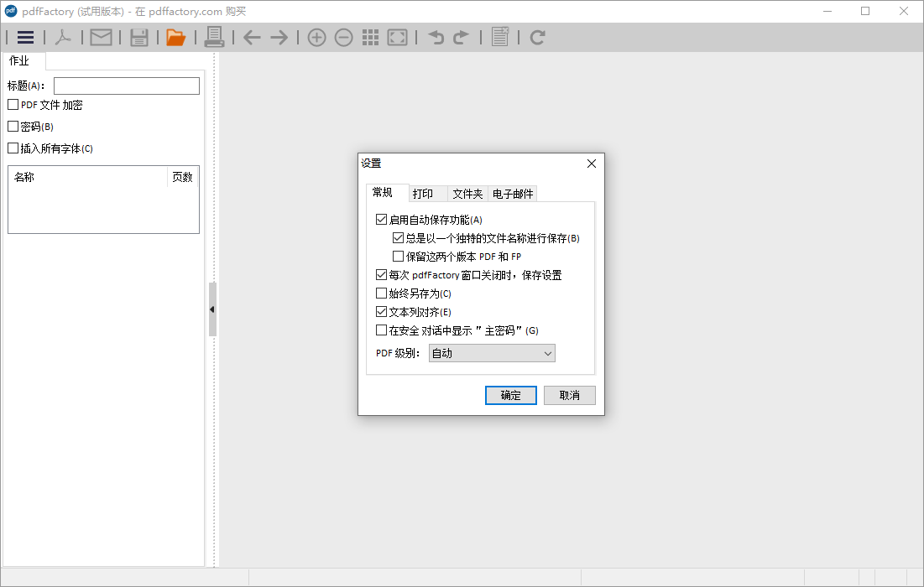Undo the last action with the arrow icon
This screenshot has height=587, width=924.
[436, 37]
